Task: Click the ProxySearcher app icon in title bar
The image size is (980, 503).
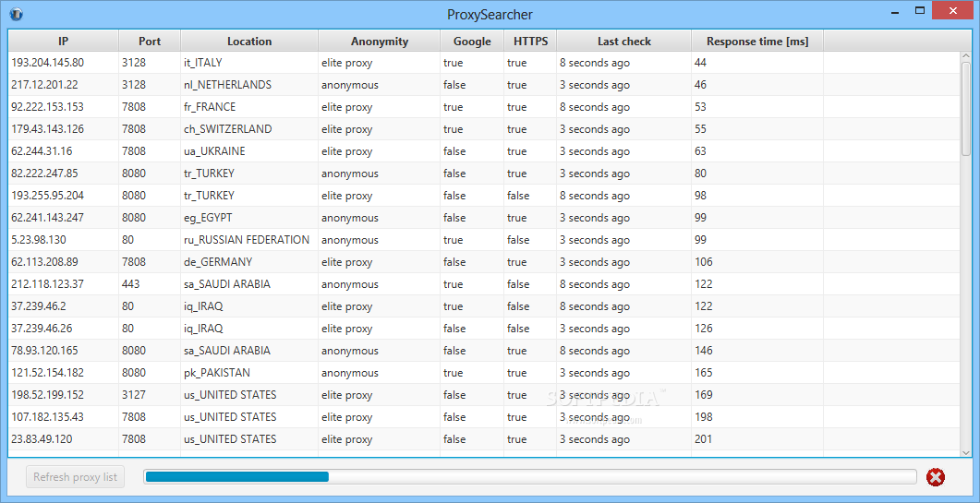Action: click(16, 13)
